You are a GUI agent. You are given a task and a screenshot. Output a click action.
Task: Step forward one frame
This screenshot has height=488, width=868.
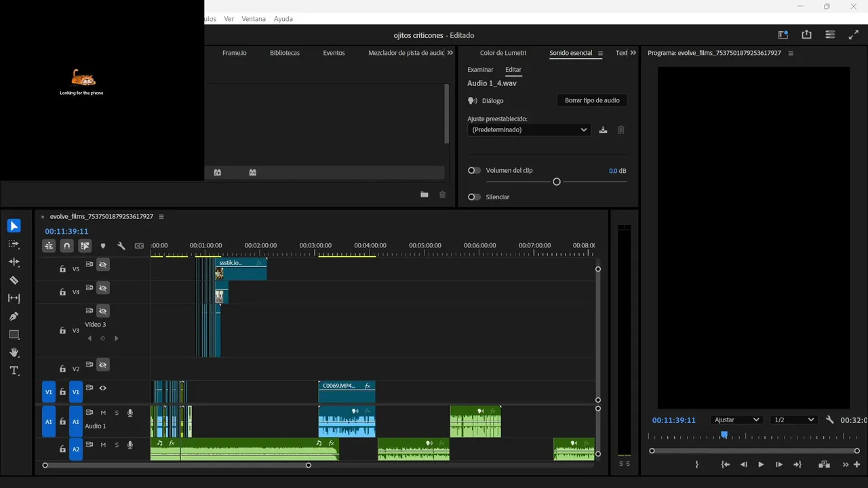(778, 464)
